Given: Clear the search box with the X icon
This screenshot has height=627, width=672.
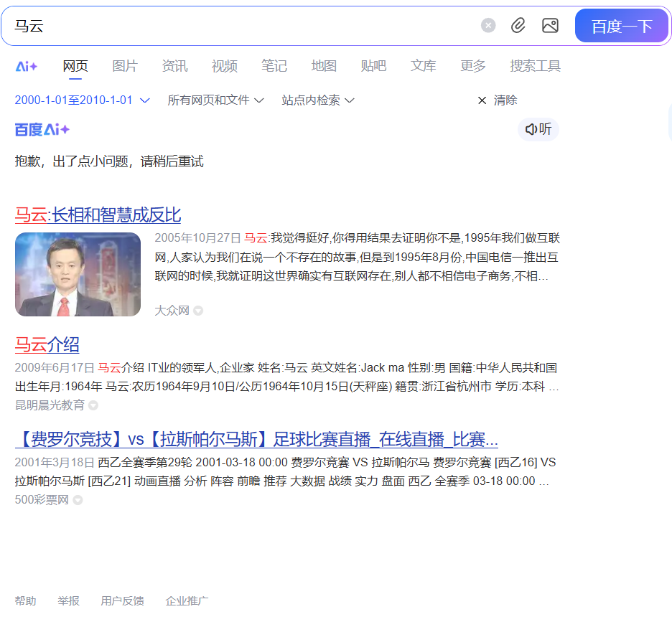Looking at the screenshot, I should 488,26.
